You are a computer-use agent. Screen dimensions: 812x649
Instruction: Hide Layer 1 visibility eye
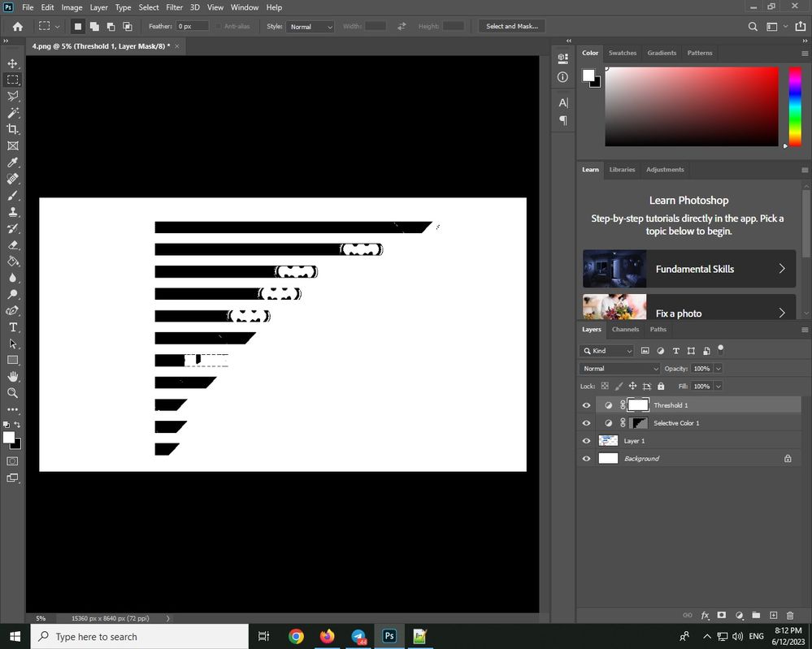[x=586, y=441]
